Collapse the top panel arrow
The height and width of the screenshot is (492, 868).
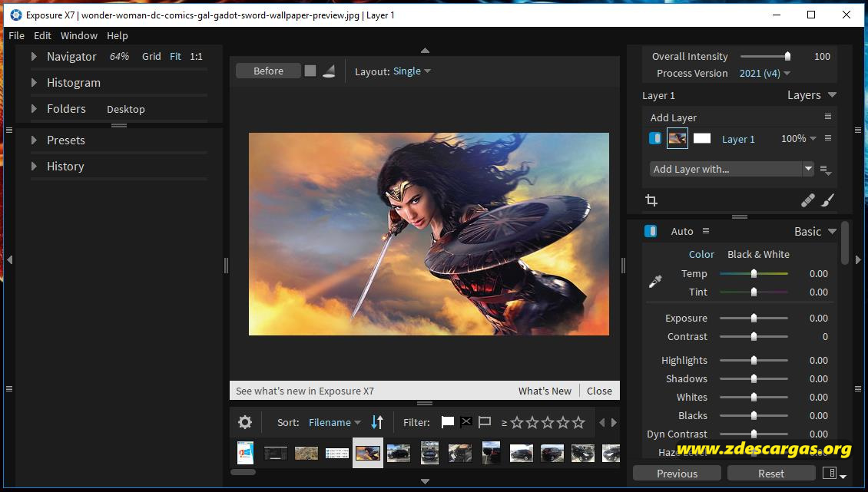[x=425, y=51]
